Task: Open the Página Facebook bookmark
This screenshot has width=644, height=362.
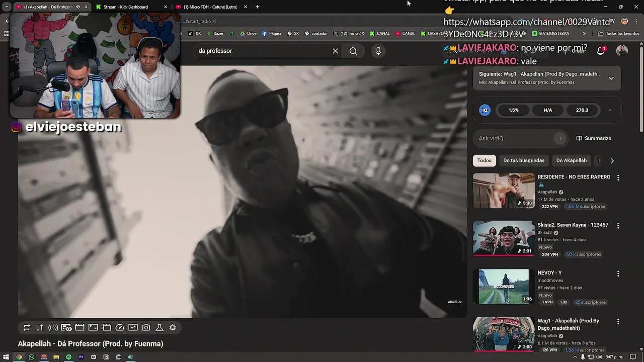Action: (x=272, y=34)
